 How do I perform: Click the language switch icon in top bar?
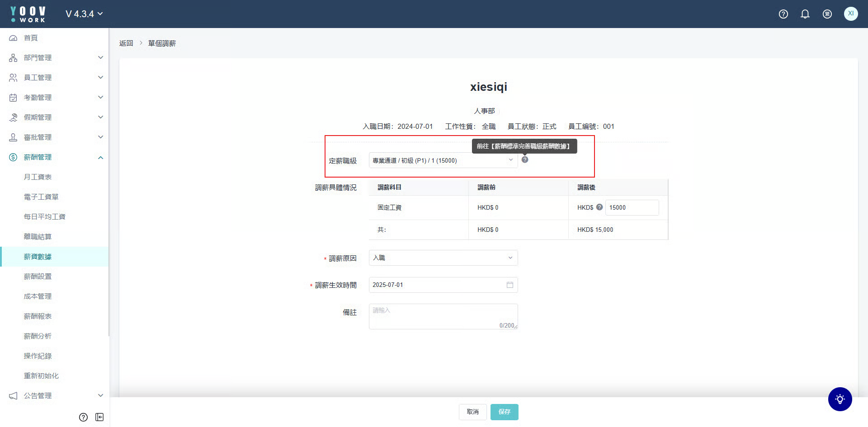[827, 14]
